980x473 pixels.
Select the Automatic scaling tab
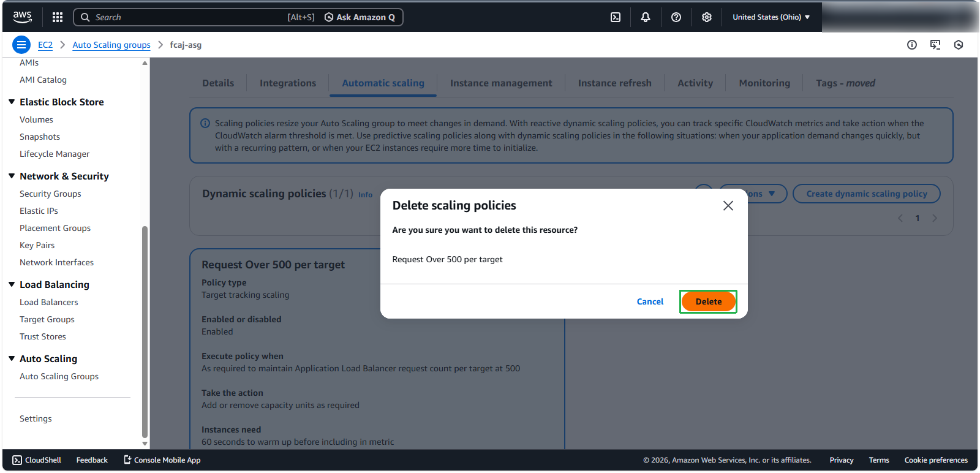(x=383, y=83)
